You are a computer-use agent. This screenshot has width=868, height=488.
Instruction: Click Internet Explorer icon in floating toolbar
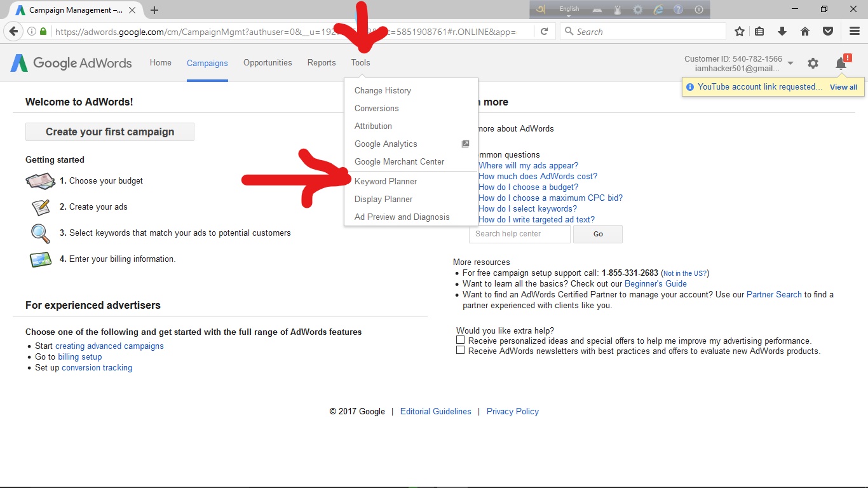tap(658, 10)
